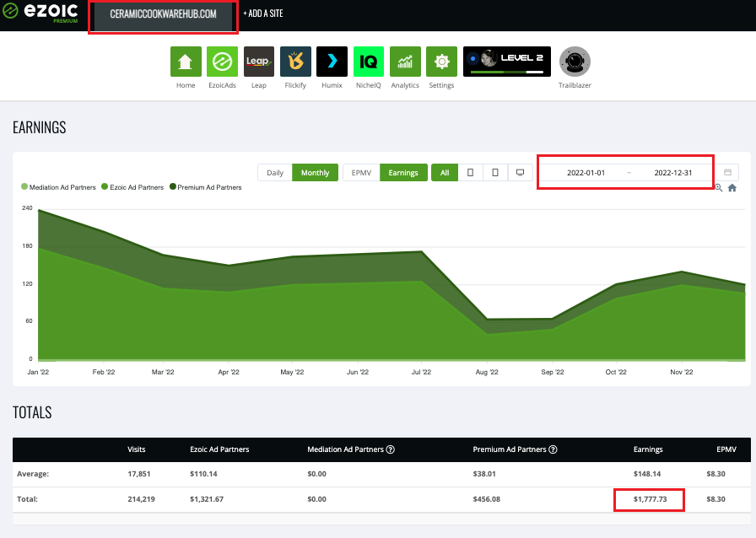This screenshot has height=538, width=756.
Task: Click the Average: row label
Action: [33, 474]
